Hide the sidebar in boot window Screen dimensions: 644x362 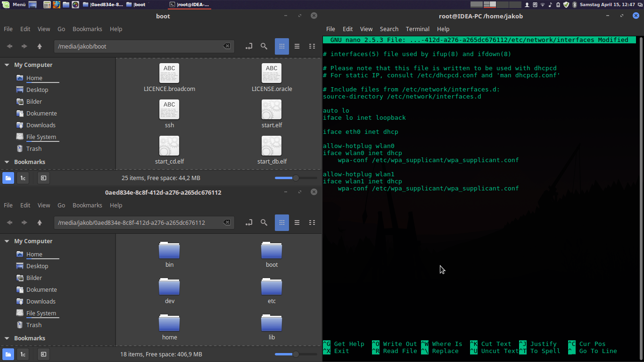[43, 178]
